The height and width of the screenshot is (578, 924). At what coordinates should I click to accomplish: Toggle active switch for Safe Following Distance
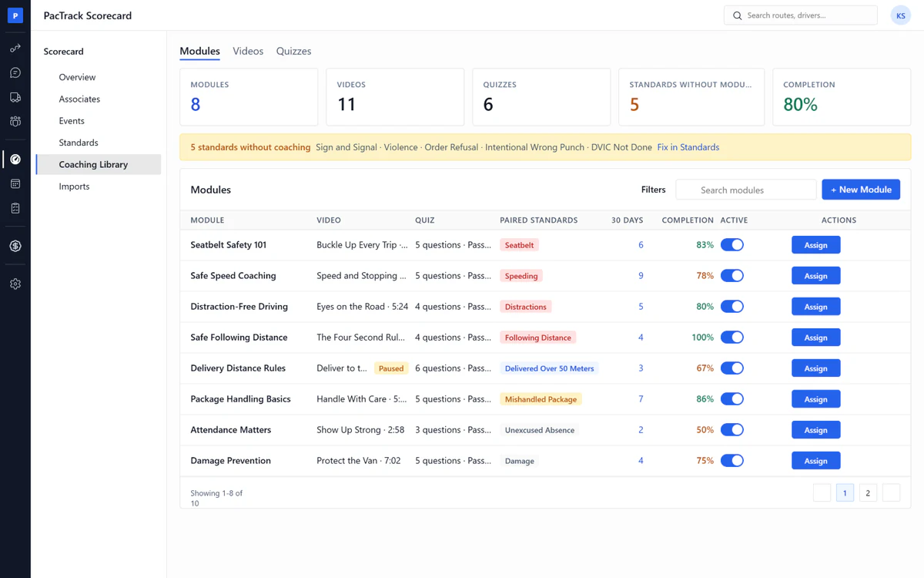tap(732, 338)
